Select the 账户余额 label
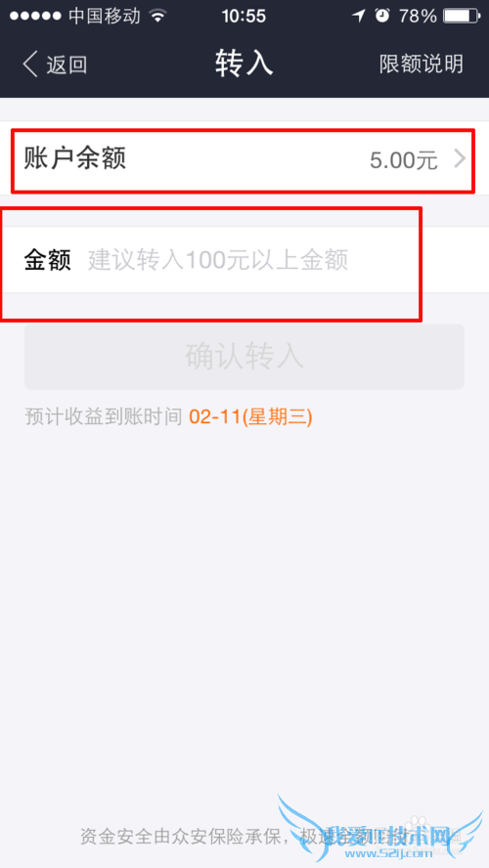The height and width of the screenshot is (868, 489). pos(74,159)
